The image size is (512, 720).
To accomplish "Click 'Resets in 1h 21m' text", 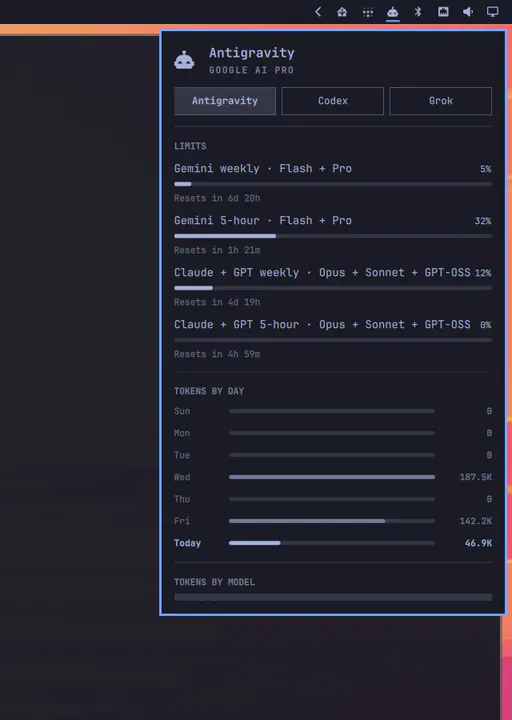I will click(x=217, y=250).
